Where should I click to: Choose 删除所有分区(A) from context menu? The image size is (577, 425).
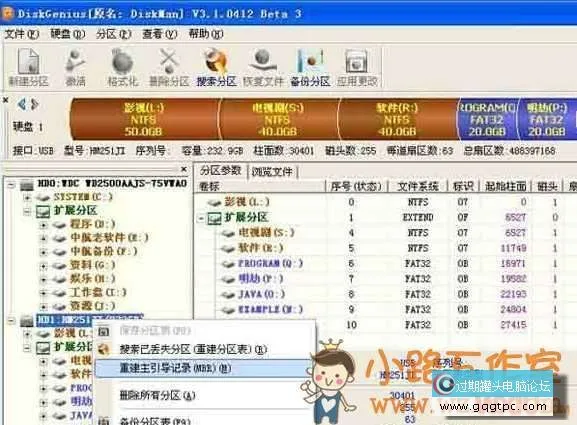[157, 396]
